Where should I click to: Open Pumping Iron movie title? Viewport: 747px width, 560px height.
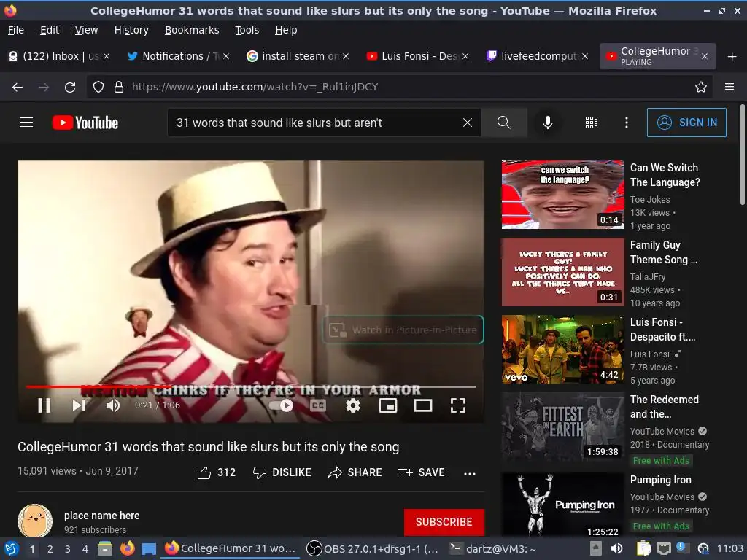click(x=660, y=480)
